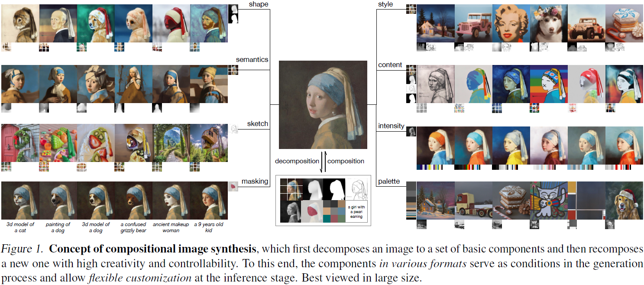Screen dimensions: 644x285
Task: Click the caption '3d model of a cat'
Action: click(x=20, y=227)
